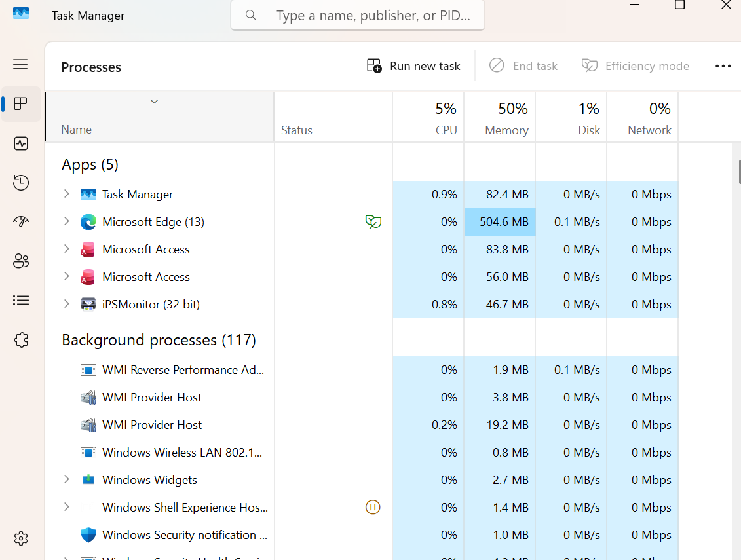Open Task Manager settings gear

pyautogui.click(x=21, y=538)
